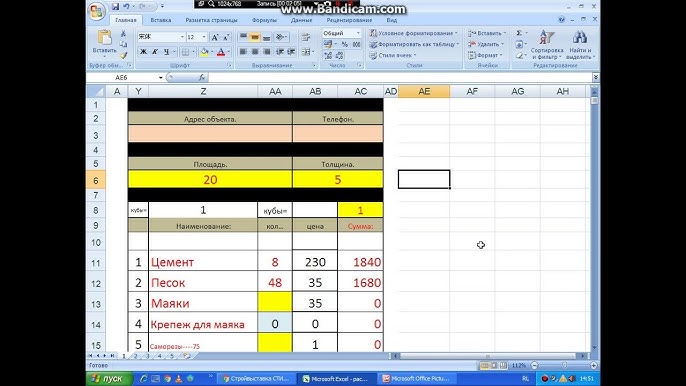Click the insert function fx button

point(202,77)
